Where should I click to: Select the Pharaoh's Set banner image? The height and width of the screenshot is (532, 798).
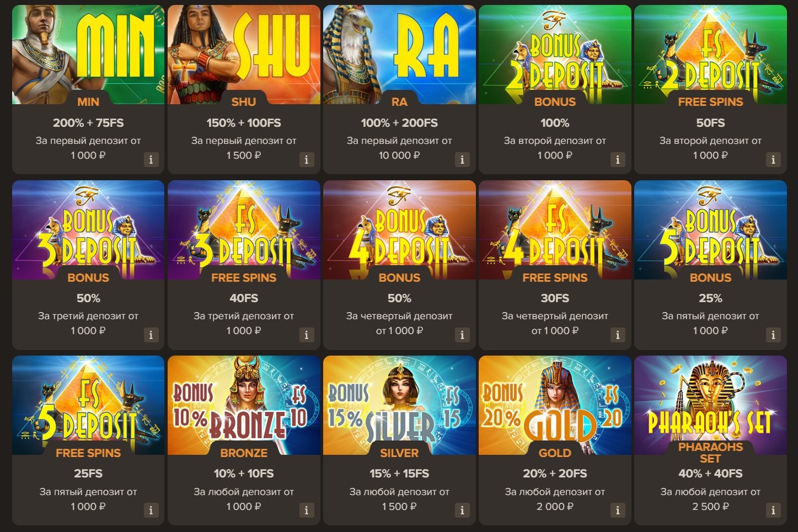click(710, 405)
